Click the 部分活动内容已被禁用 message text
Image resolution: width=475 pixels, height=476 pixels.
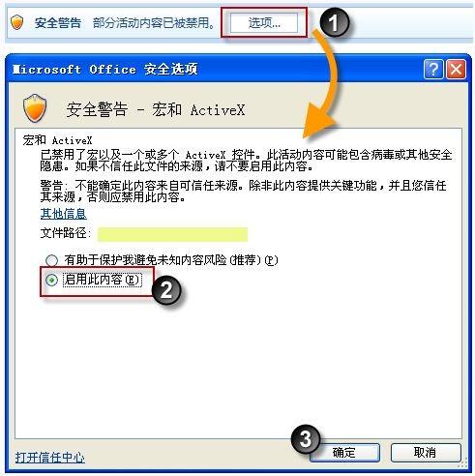[x=154, y=23]
